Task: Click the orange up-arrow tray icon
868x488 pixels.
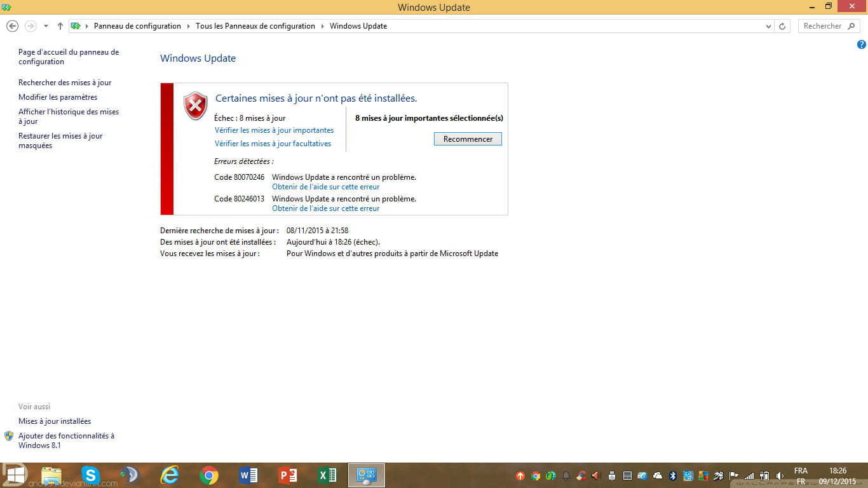Action: tap(520, 475)
